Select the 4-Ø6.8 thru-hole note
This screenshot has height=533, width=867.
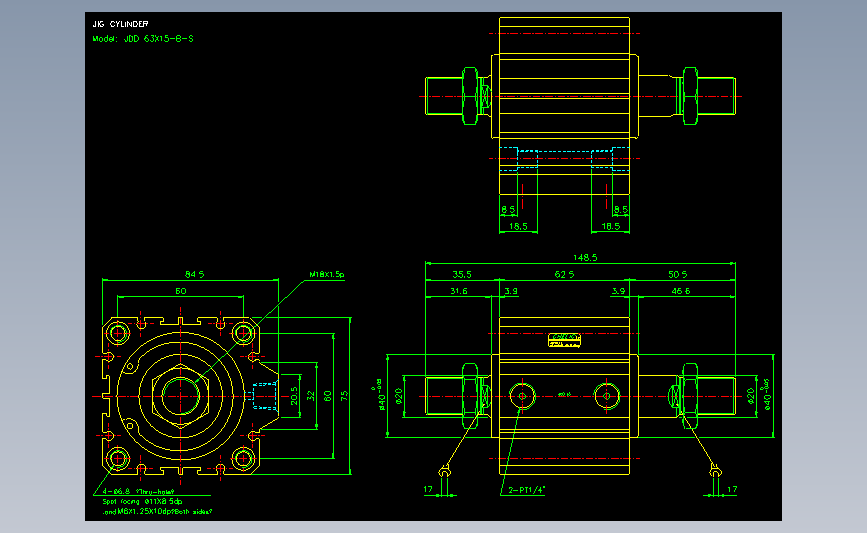pyautogui.click(x=138, y=491)
